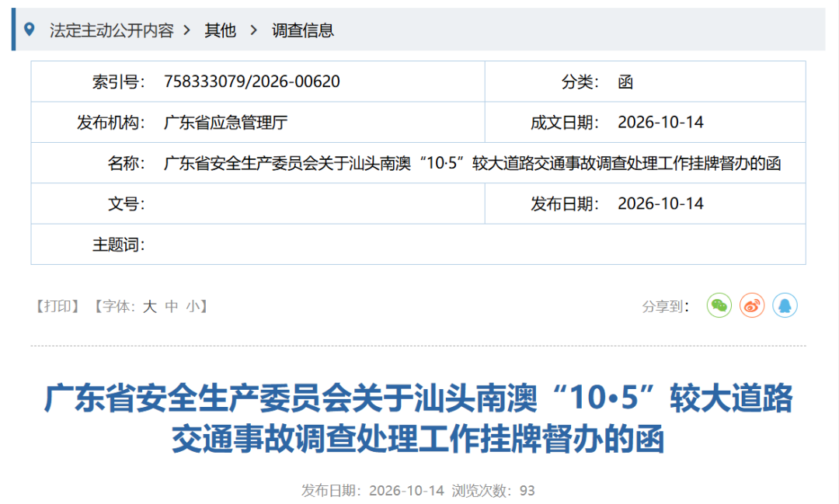
Task: Click the 分享到 label
Action: click(x=665, y=306)
